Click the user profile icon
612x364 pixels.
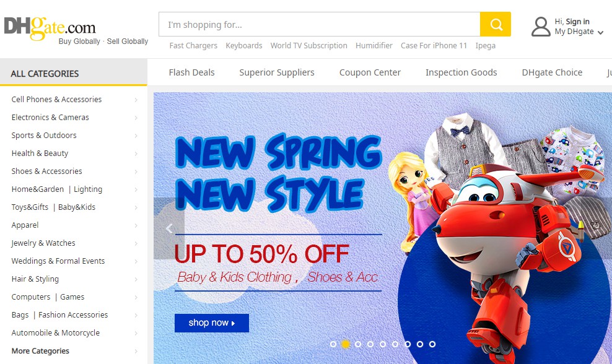click(541, 27)
